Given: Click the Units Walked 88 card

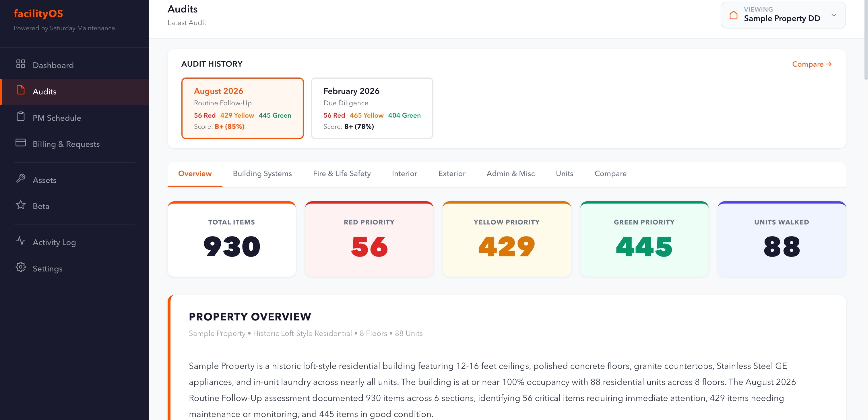Looking at the screenshot, I should coord(782,239).
